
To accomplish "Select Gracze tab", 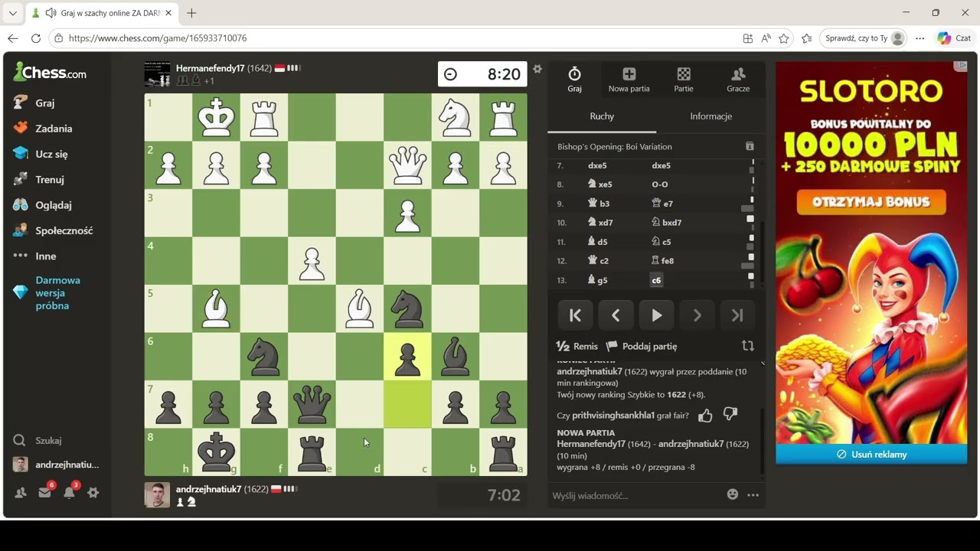I will tap(738, 80).
